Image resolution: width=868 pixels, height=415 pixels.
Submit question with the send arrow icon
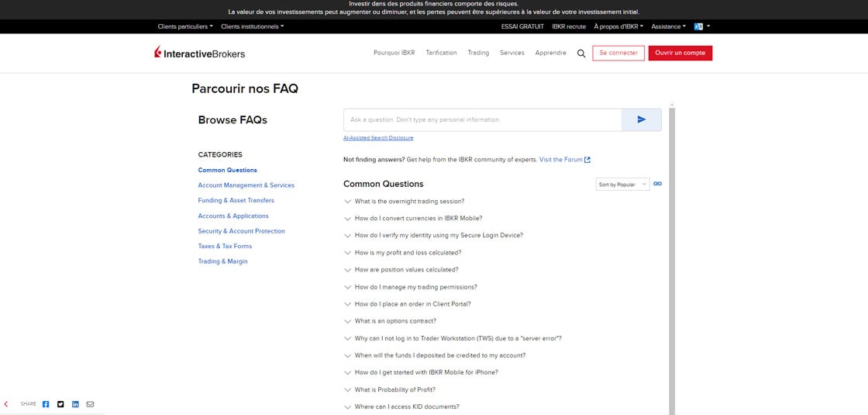coord(641,119)
